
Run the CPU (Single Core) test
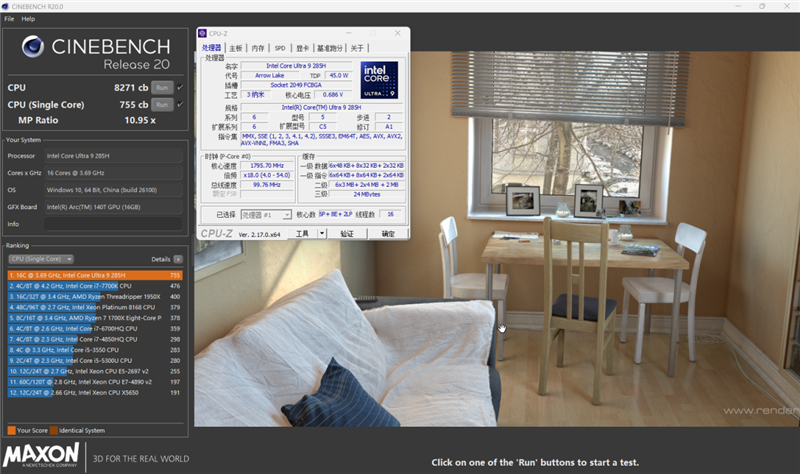click(162, 105)
